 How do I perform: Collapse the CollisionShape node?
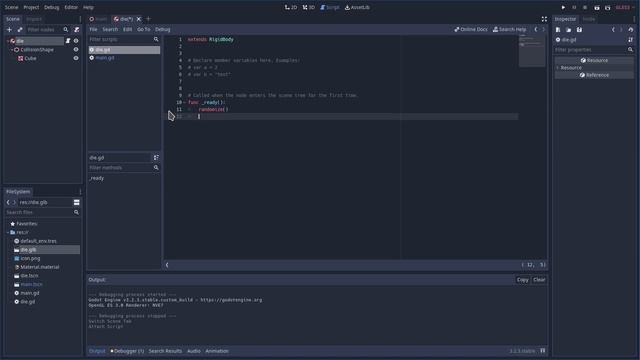(x=12, y=50)
